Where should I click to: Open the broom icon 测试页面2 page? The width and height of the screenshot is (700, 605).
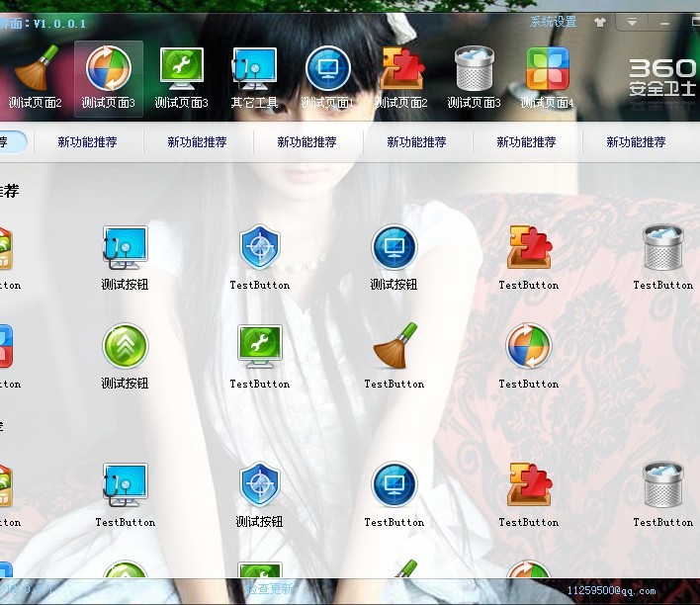coord(34,78)
